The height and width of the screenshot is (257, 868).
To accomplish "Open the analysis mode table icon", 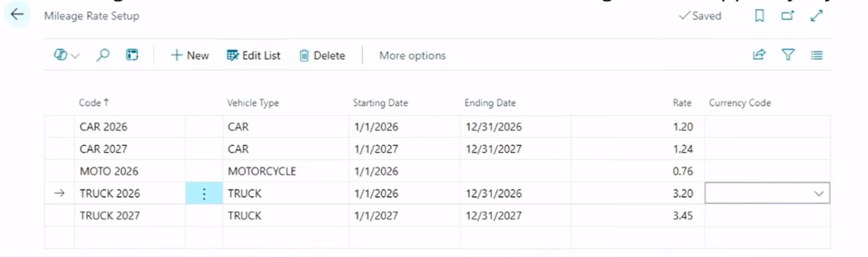I will coord(132,55).
